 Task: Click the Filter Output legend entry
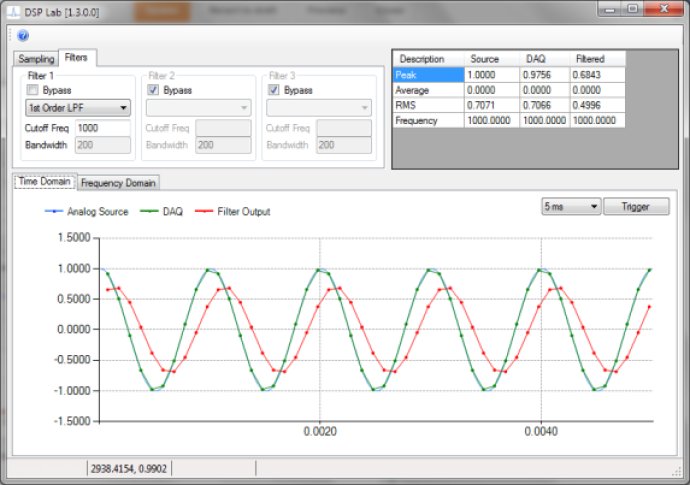233,212
